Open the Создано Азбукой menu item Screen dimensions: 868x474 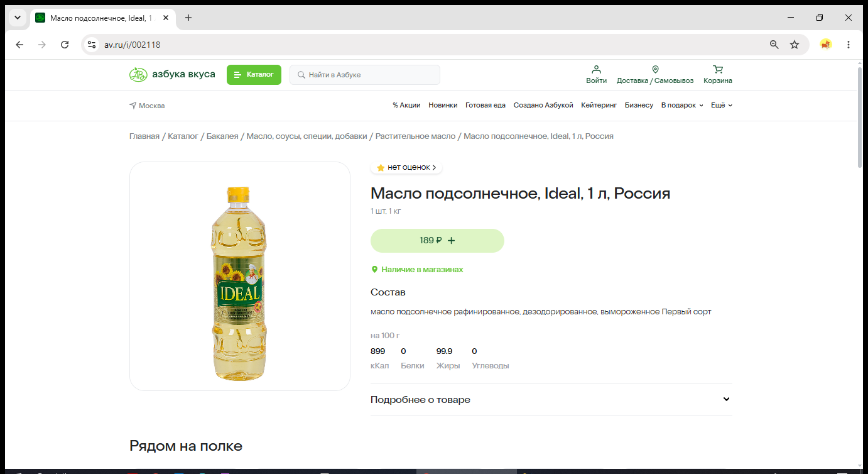pos(543,106)
